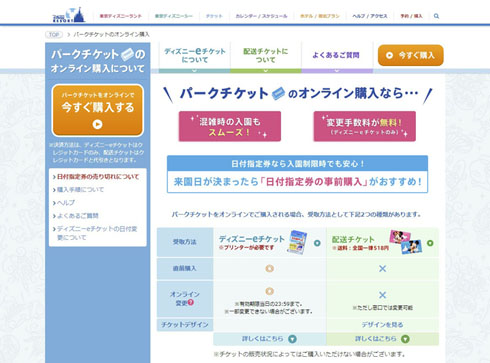Select チケット in the top navigation
Screen dimensions: 490x363
pos(214,16)
